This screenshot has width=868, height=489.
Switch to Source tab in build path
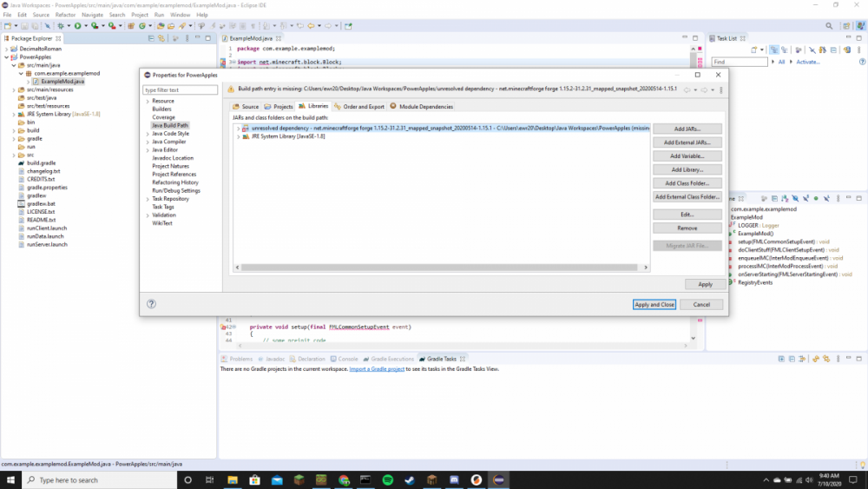(x=246, y=106)
